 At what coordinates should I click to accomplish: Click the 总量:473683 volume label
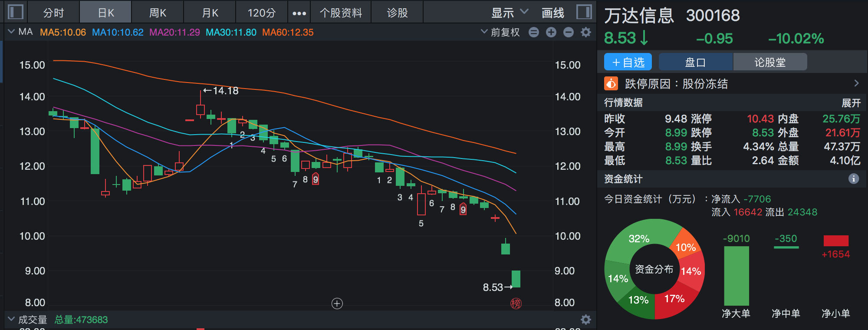81,320
